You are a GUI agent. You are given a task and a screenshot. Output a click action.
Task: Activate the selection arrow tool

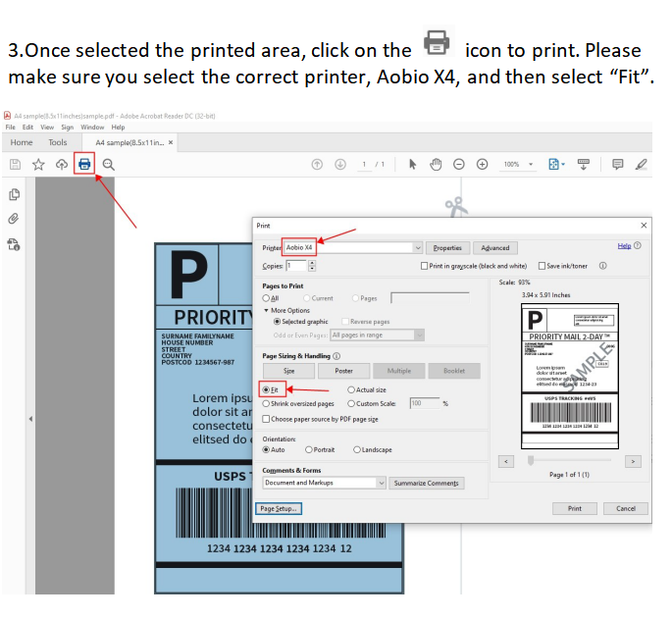412,164
